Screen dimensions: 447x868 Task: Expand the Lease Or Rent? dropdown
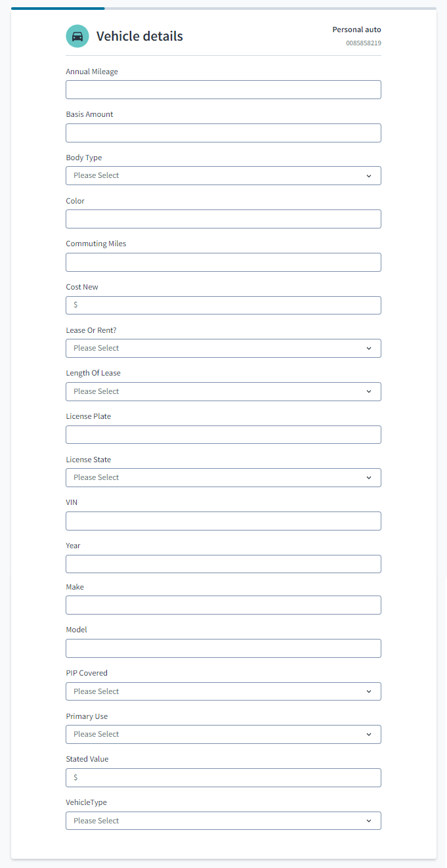click(223, 348)
